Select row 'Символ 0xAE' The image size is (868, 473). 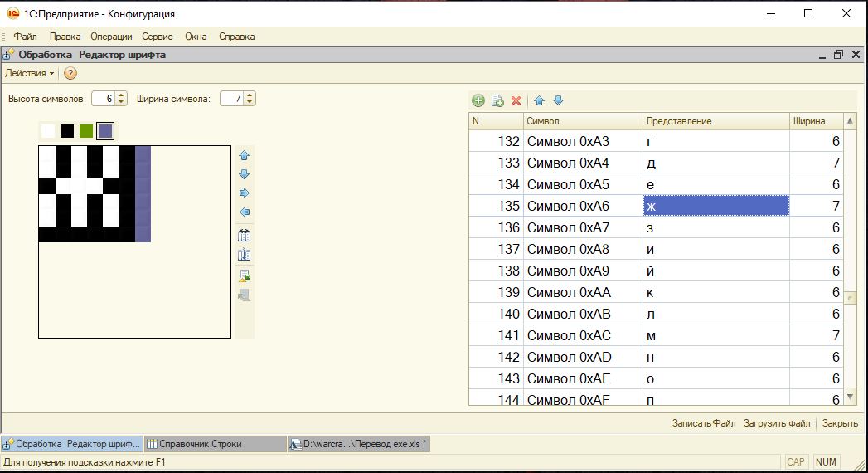[656, 379]
